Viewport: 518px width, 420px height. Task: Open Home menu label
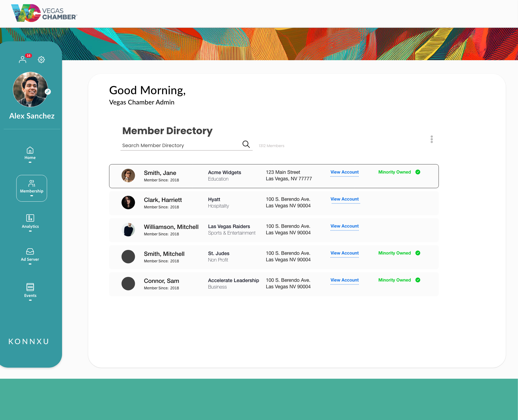tap(30, 158)
